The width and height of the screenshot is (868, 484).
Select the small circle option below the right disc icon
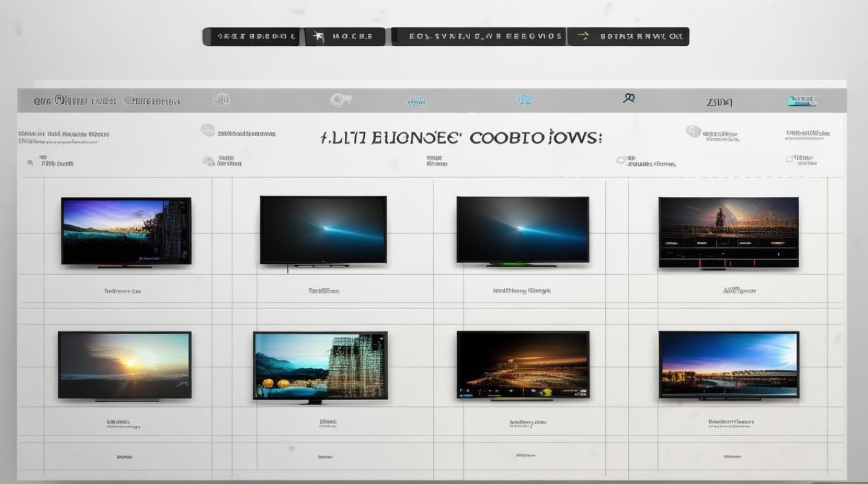621,159
